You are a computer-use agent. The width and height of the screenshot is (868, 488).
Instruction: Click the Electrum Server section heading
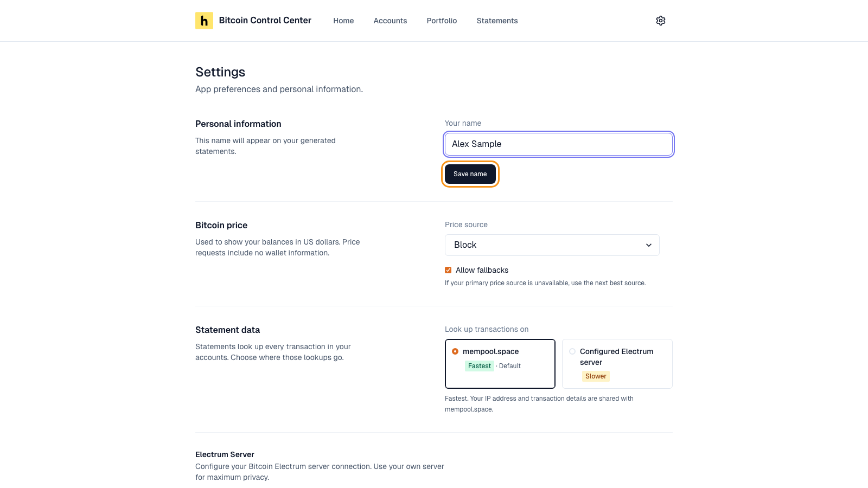click(225, 454)
